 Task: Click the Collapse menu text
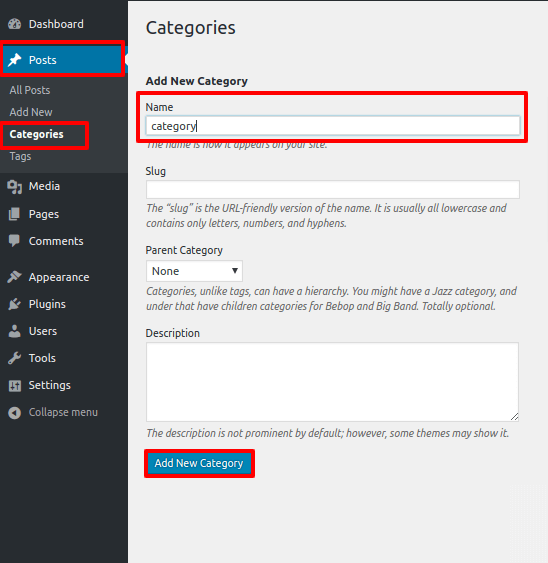click(x=63, y=412)
